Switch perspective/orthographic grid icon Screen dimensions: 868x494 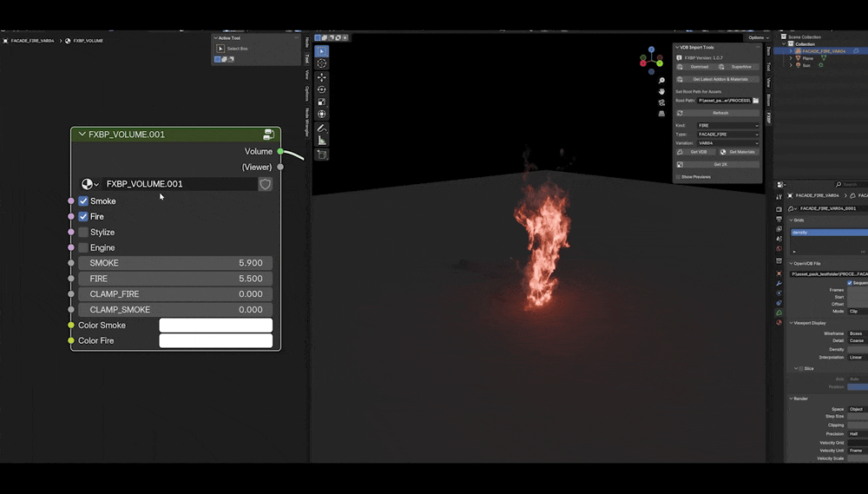[661, 114]
